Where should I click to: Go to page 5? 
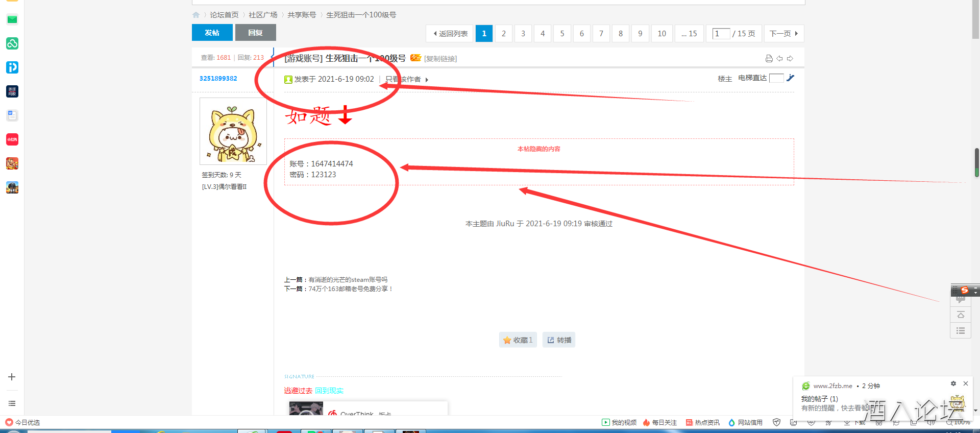[x=562, y=33]
